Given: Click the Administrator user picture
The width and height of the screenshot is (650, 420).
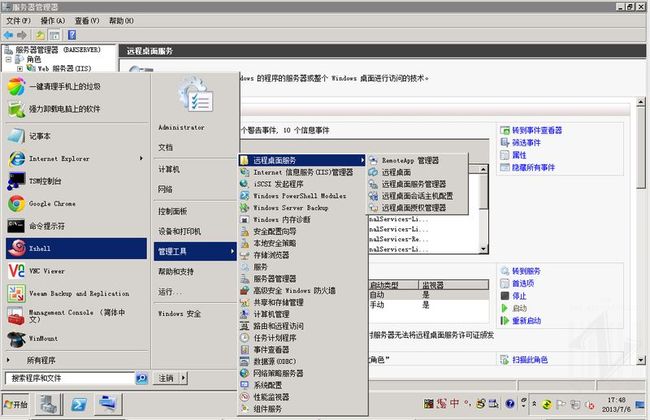Looking at the screenshot, I should 196,95.
